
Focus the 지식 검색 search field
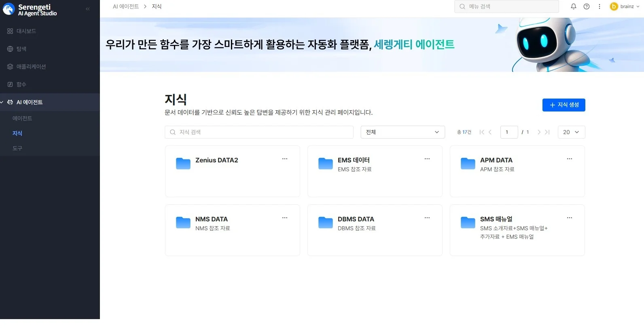(259, 132)
